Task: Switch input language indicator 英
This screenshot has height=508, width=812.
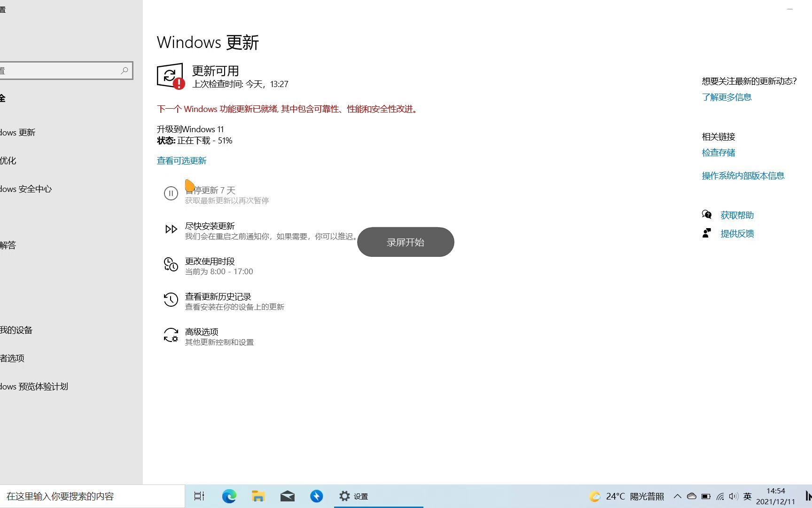Action: tap(748, 496)
